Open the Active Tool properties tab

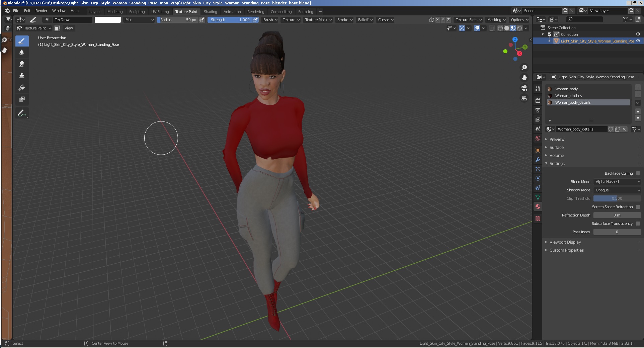coord(538,89)
